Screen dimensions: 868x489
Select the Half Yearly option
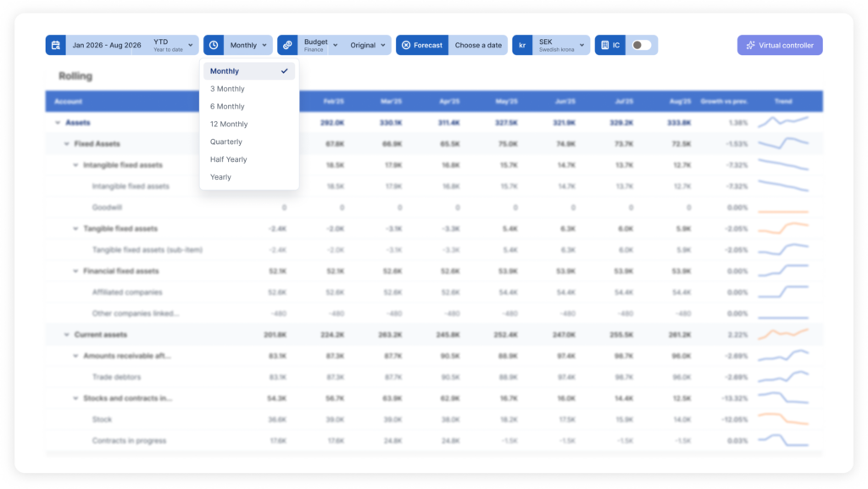249,159
